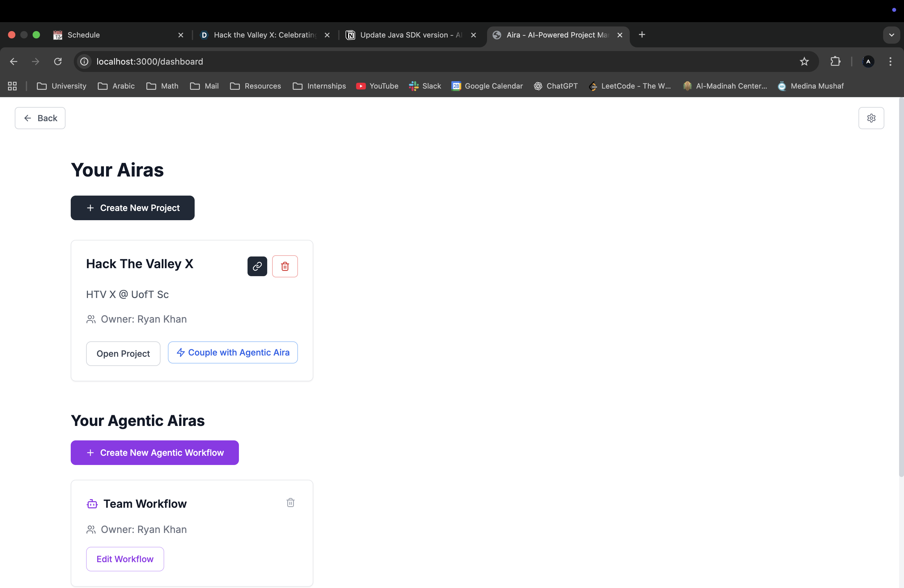Delete the Hack The Valley X project
The height and width of the screenshot is (588, 904).
tap(285, 266)
